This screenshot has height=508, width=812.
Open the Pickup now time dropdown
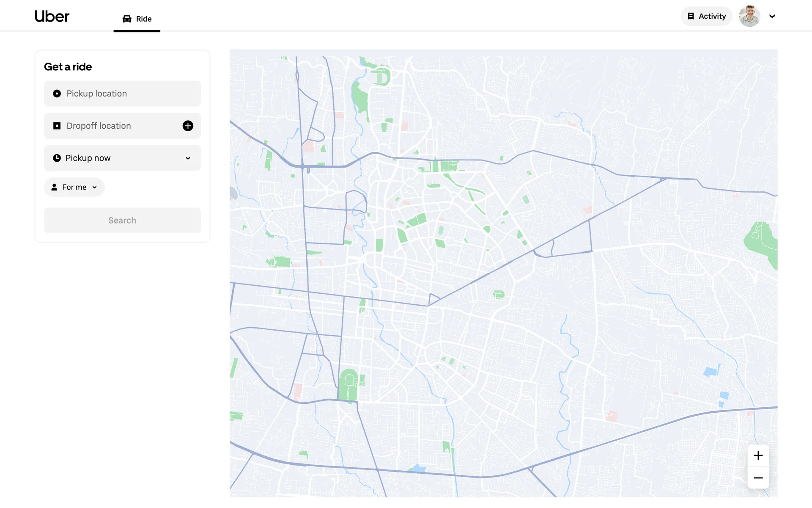pyautogui.click(x=122, y=158)
